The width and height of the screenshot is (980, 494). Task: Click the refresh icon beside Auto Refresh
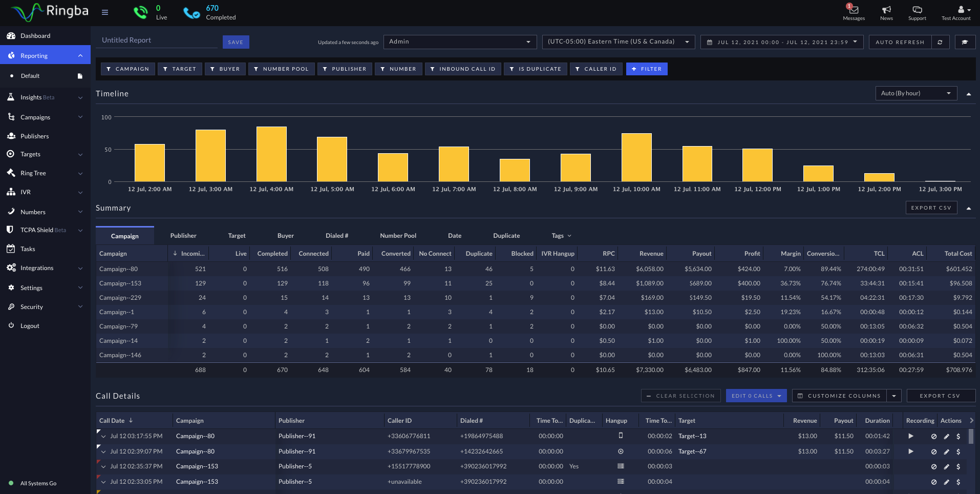940,42
